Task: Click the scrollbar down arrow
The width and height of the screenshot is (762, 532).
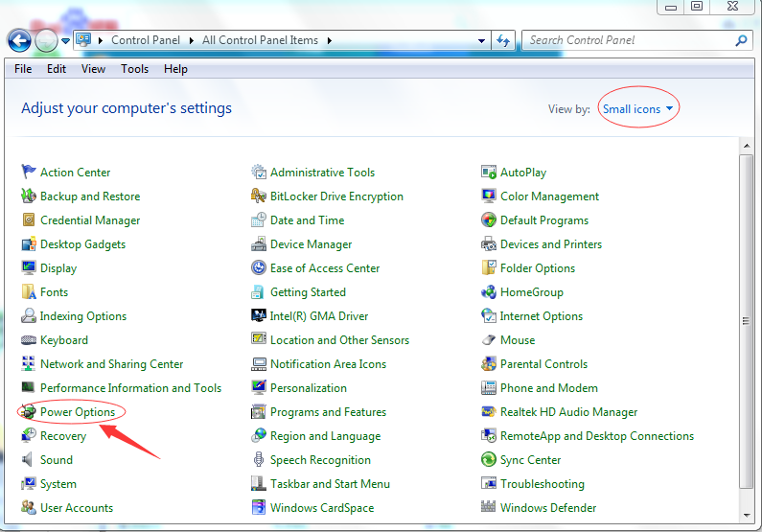Action: (x=746, y=516)
